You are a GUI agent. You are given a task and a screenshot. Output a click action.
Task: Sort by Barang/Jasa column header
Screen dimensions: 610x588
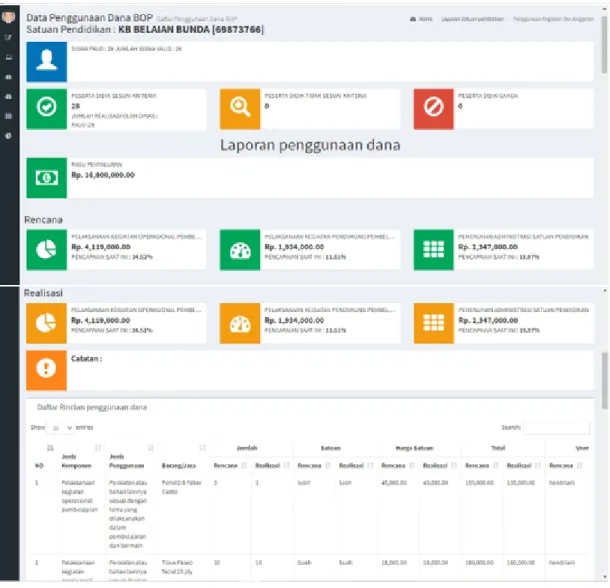pos(179,465)
